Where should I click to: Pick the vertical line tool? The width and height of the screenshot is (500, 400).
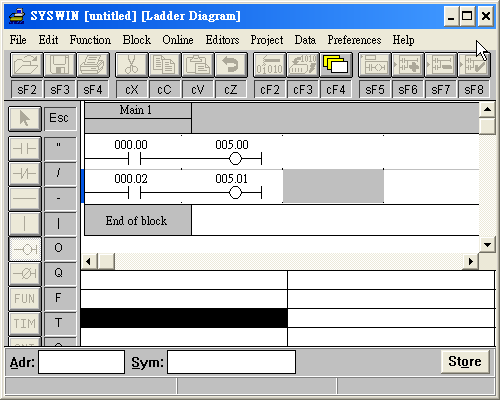(x=25, y=224)
